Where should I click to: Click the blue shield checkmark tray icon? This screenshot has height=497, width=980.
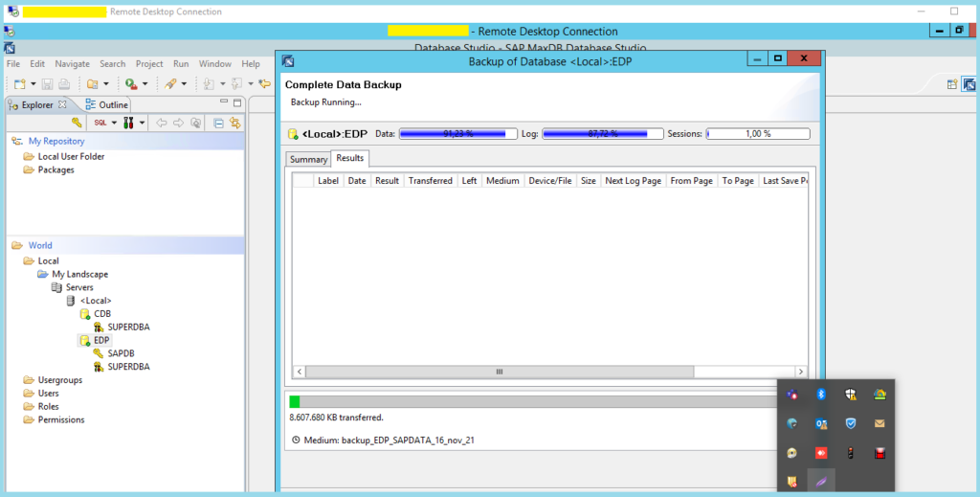851,423
